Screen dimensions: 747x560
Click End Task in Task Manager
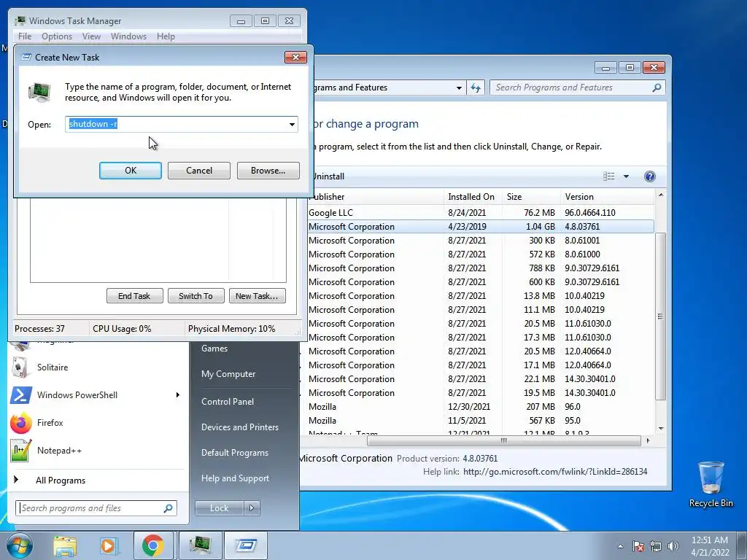pos(134,296)
